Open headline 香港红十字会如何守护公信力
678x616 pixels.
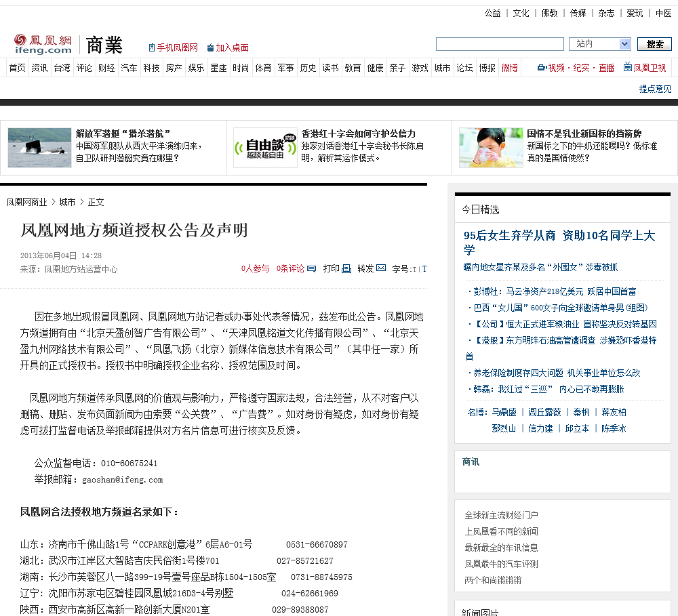point(359,134)
